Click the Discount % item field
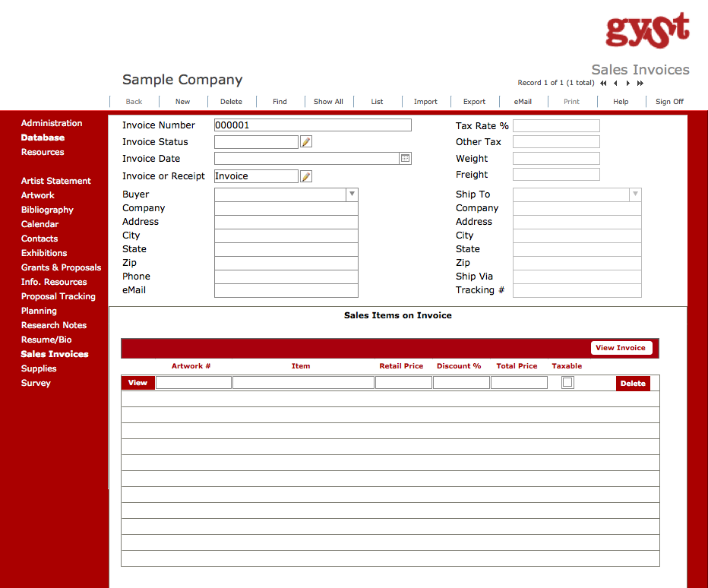 pyautogui.click(x=461, y=383)
